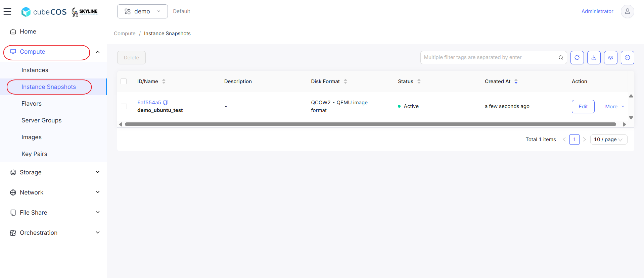The image size is (644, 278).
Task: Check the demo_ubuntu_test row checkbox
Action: click(x=124, y=106)
